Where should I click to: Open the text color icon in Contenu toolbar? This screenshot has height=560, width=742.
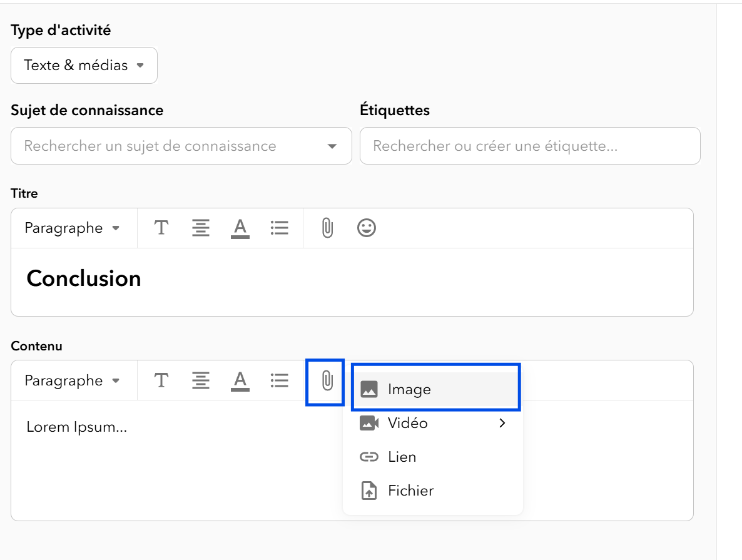pos(240,380)
